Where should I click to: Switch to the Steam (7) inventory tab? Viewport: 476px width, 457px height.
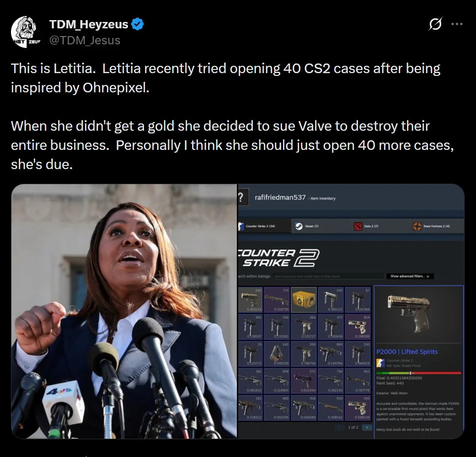307,226
